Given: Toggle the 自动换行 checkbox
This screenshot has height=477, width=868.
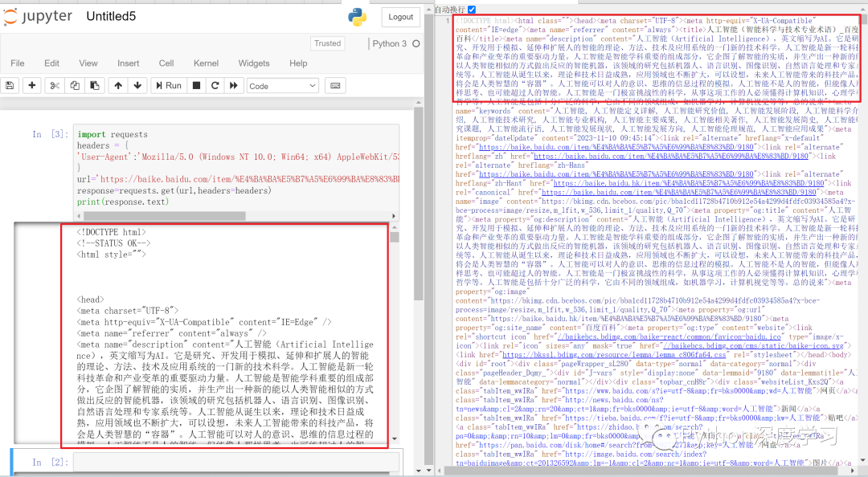Looking at the screenshot, I should pyautogui.click(x=472, y=10).
